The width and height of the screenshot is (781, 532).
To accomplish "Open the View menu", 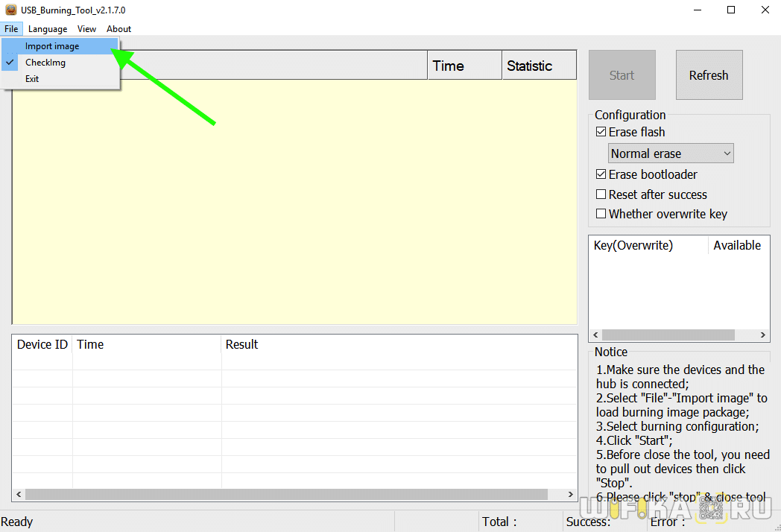I will 86,29.
